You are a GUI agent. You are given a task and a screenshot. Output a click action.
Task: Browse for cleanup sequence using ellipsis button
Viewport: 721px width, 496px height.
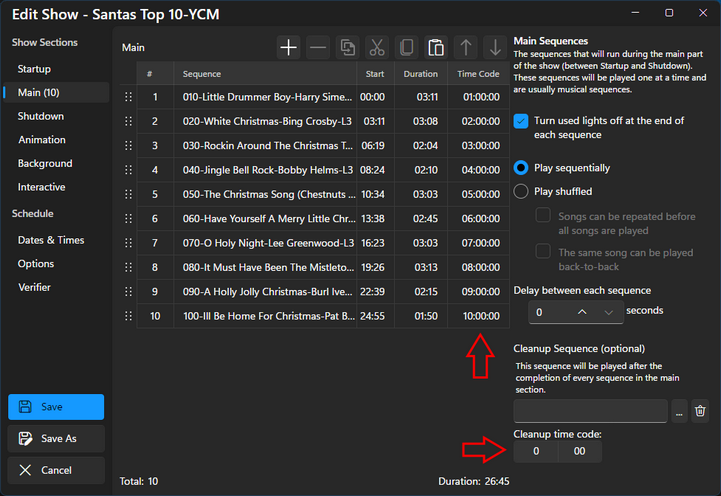pos(679,410)
